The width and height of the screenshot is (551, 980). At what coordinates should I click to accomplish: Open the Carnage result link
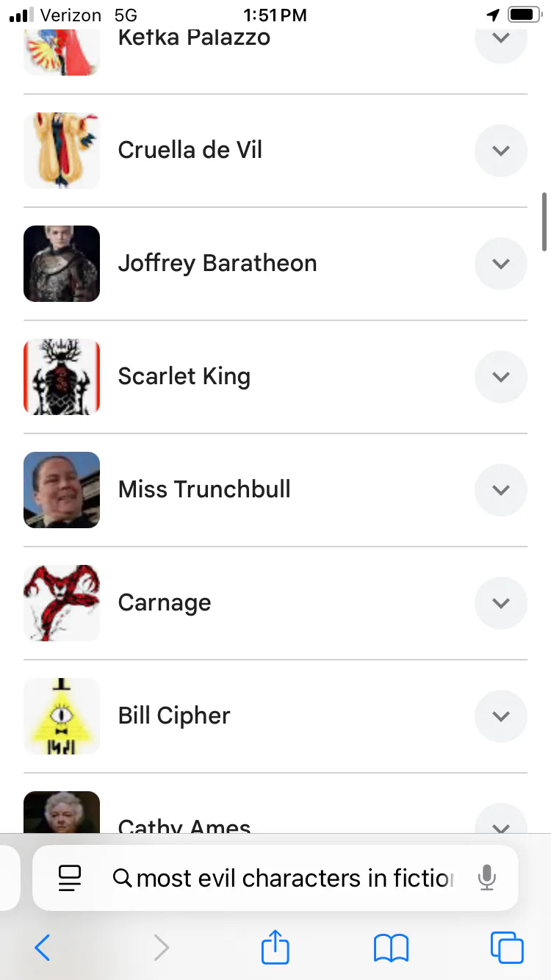click(x=165, y=603)
